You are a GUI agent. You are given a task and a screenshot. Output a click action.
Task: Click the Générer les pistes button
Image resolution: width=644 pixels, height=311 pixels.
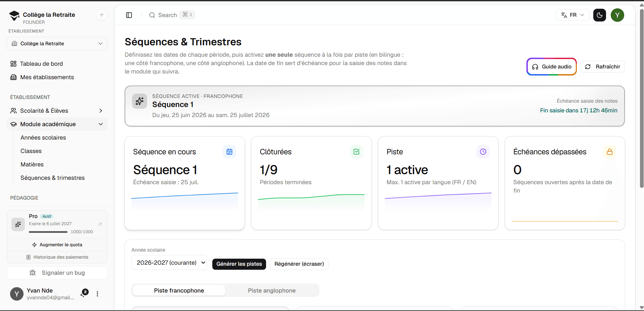tap(239, 264)
